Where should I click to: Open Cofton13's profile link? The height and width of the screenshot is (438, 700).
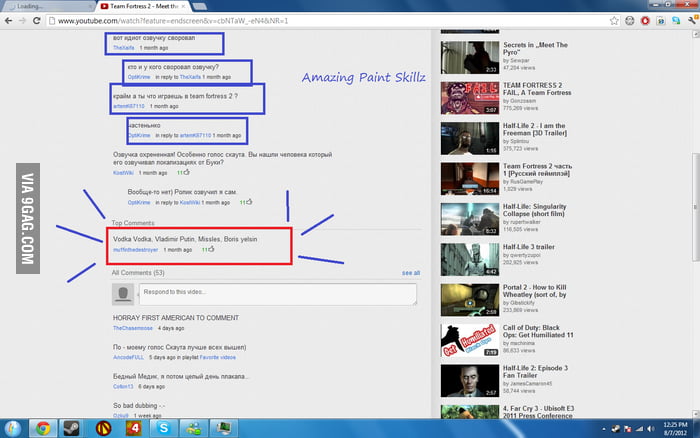[x=123, y=386]
